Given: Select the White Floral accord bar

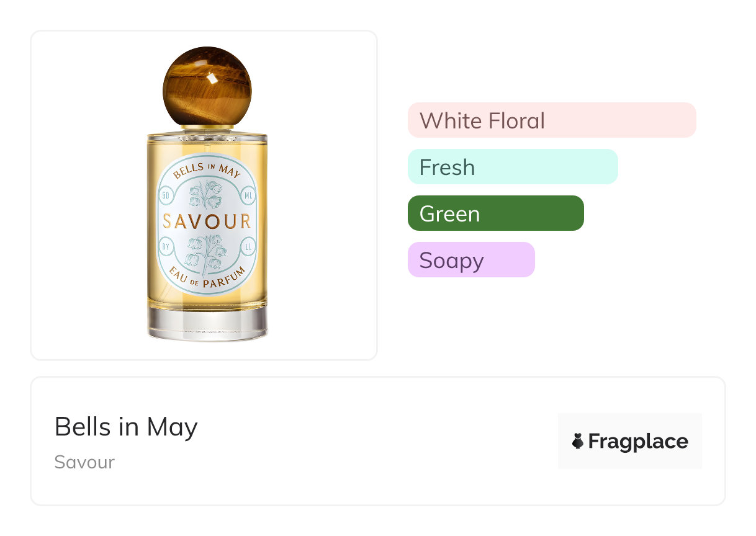Looking at the screenshot, I should point(551,120).
